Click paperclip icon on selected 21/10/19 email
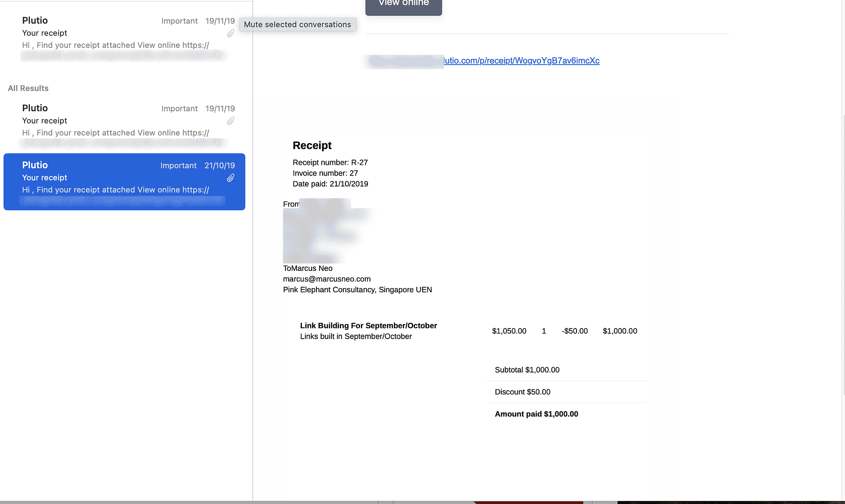The height and width of the screenshot is (504, 845). pyautogui.click(x=231, y=178)
